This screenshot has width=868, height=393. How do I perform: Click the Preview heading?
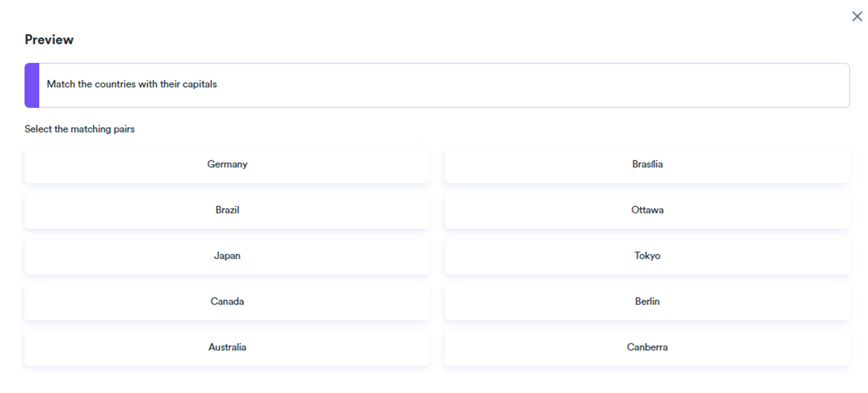point(49,40)
